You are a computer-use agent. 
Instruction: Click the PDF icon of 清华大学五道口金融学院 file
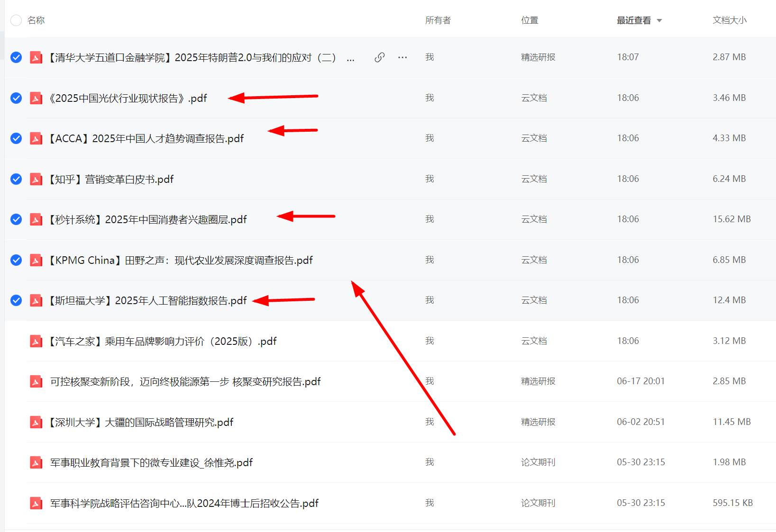click(36, 58)
